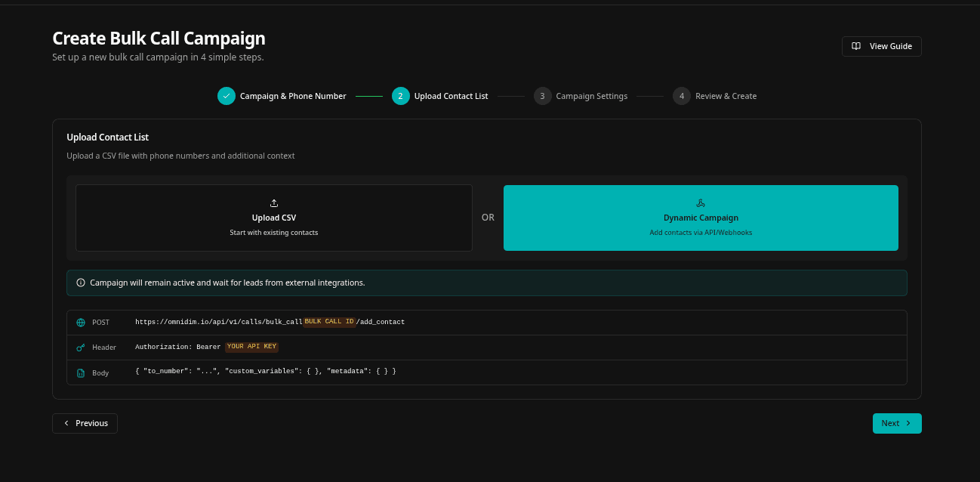Go back using the Previous button
The image size is (980, 482).
85,423
